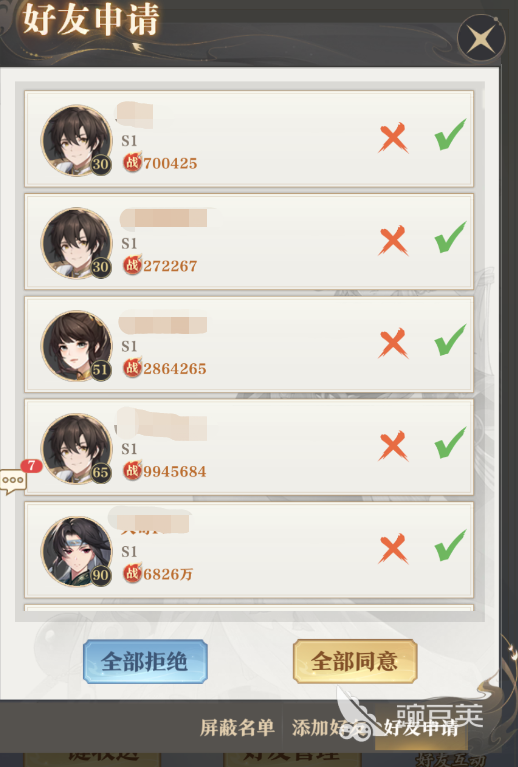The image size is (518, 767).
Task: Accept the request with power 272267
Action: [x=450, y=237]
